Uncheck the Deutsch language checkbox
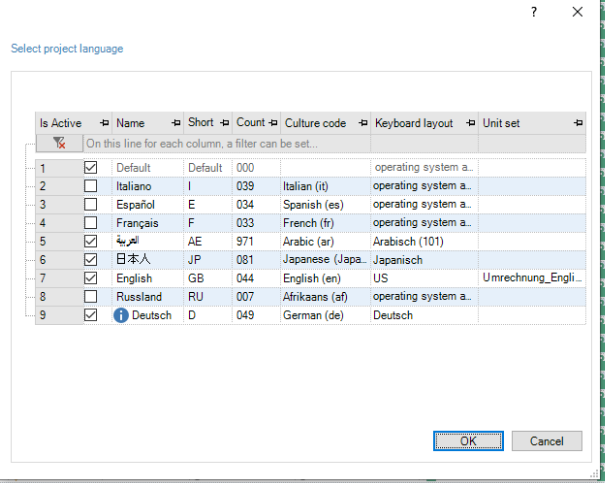Viewport: 605px width, 484px height. click(90, 315)
